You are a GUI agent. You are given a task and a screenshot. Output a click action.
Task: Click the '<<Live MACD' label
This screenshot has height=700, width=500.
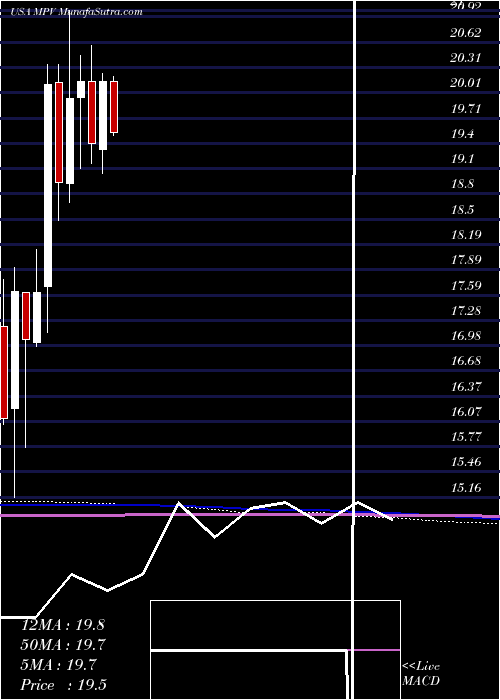pyautogui.click(x=421, y=674)
